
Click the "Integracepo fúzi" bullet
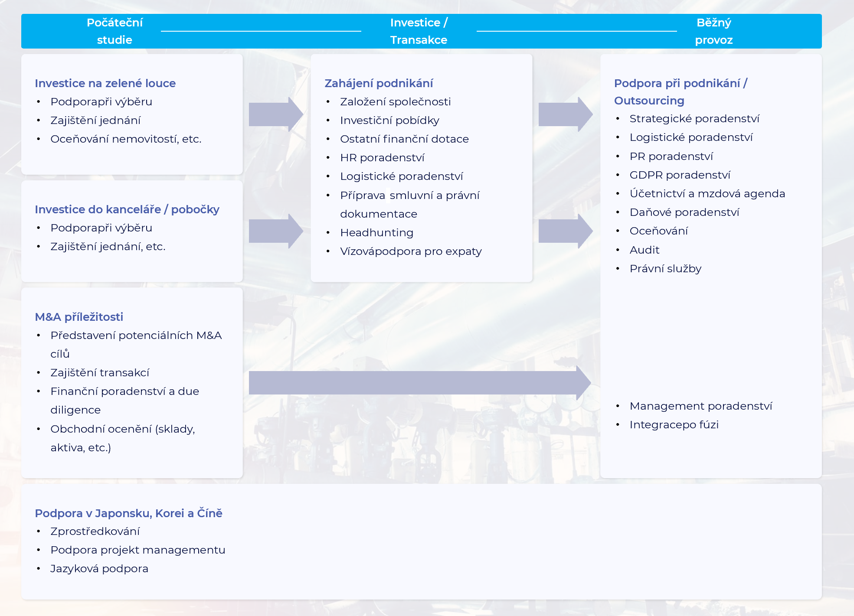coord(674,425)
